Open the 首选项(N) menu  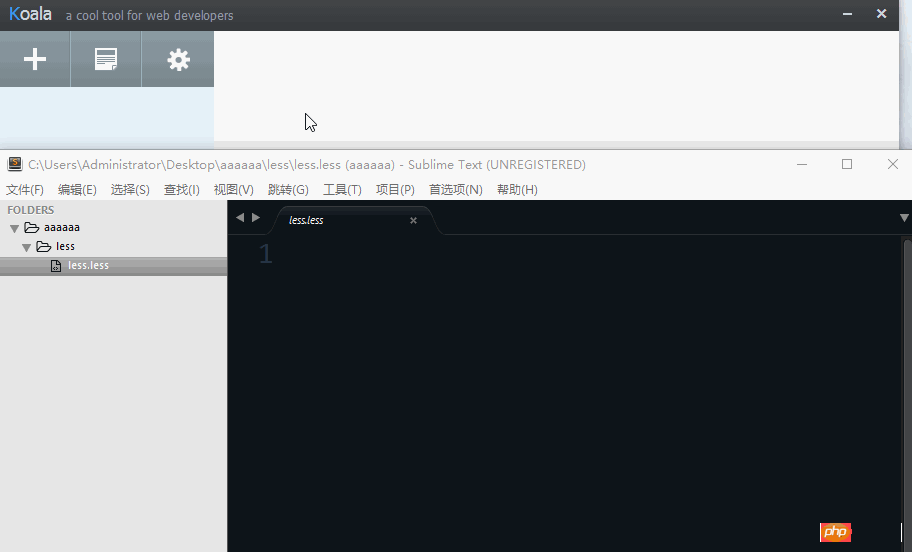click(455, 190)
